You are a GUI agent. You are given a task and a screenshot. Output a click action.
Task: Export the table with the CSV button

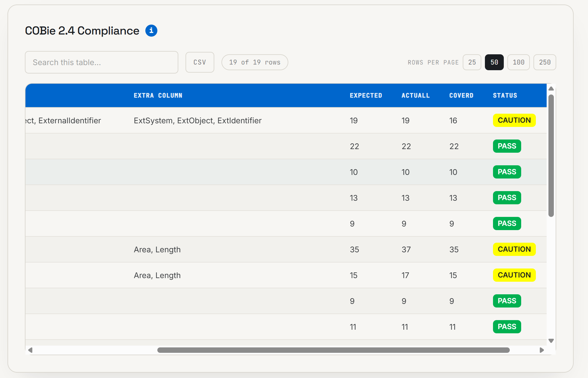[200, 62]
